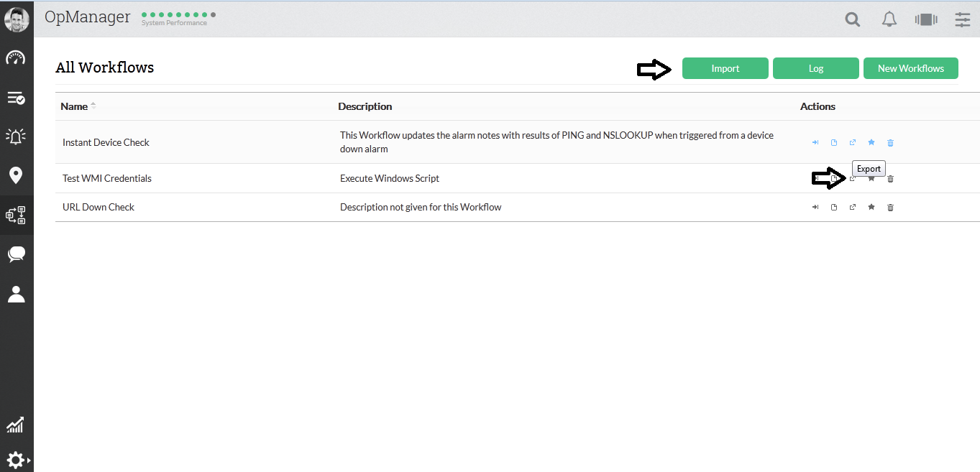This screenshot has width=980, height=472.
Task: Open the Reports chart sidebar icon
Action: pyautogui.click(x=16, y=425)
